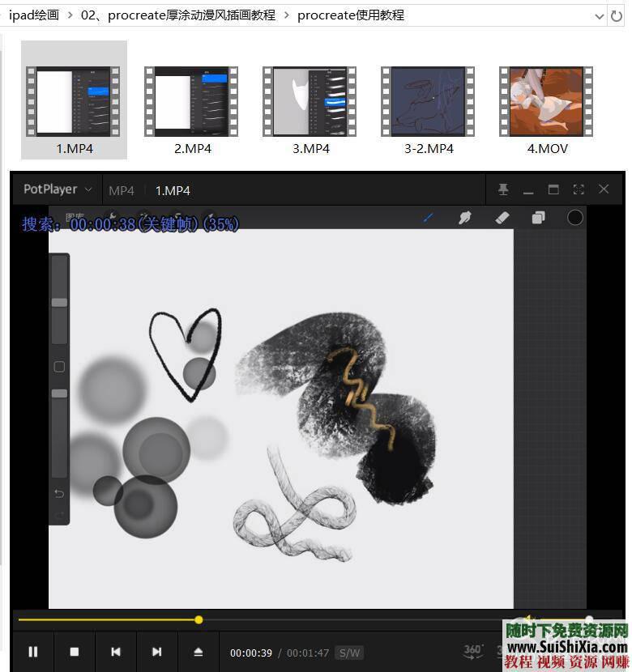Click the 3-2.MP4 file name label

(x=429, y=149)
